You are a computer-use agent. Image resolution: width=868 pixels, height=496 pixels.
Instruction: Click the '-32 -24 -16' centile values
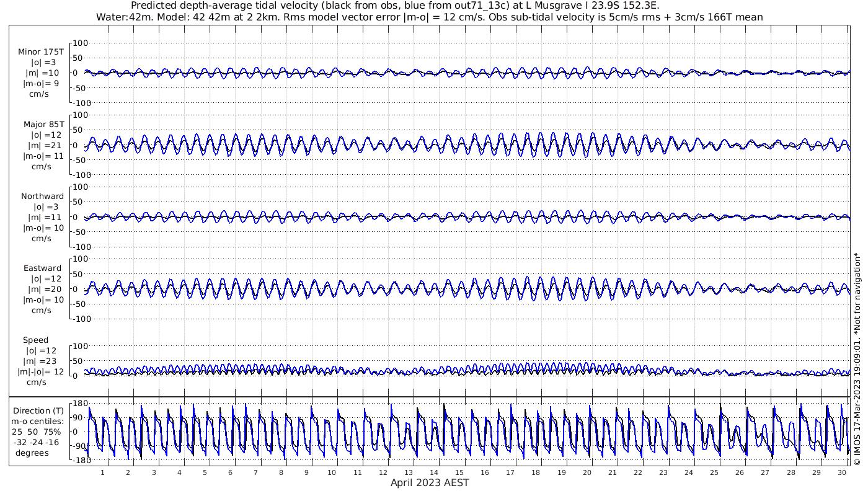pyautogui.click(x=36, y=443)
